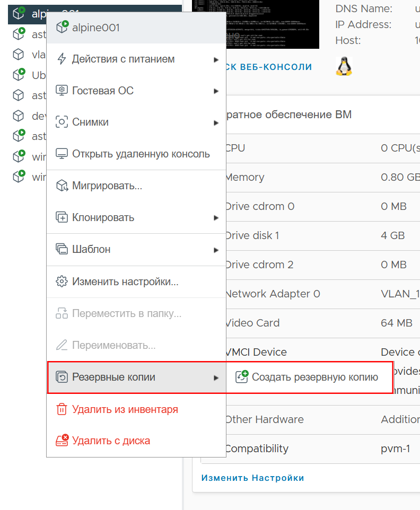Image resolution: width=420 pixels, height=510 pixels.
Task: Open Клонировать menu entry
Action: click(x=136, y=217)
